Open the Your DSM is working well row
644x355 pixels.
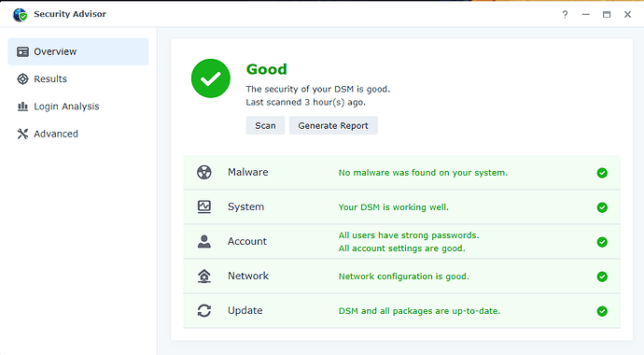(401, 207)
